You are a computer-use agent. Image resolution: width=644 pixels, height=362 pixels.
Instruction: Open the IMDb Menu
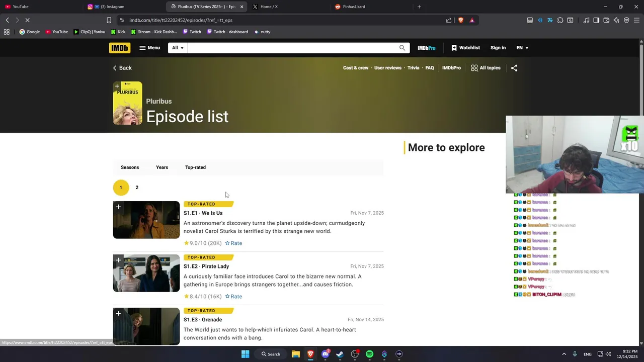[x=149, y=48]
